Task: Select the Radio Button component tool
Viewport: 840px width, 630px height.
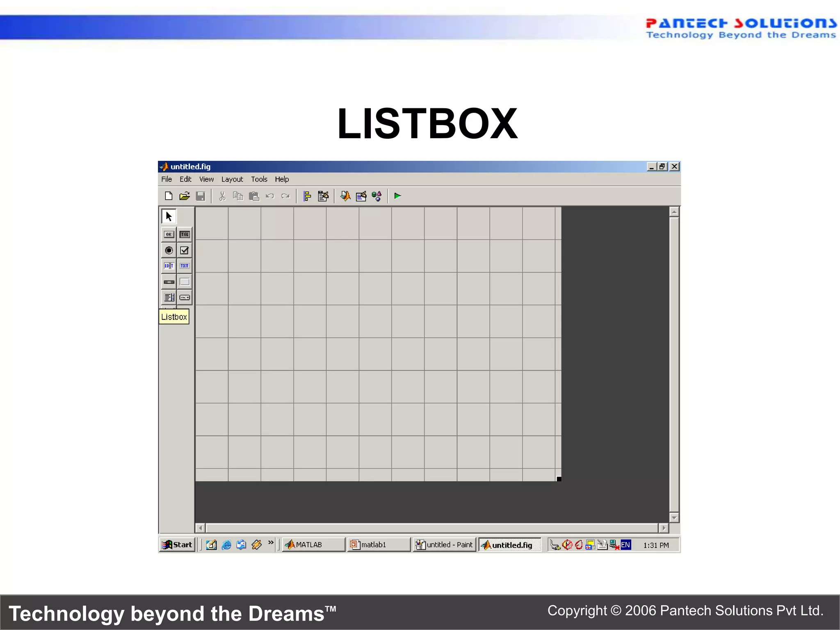Action: 169,250
